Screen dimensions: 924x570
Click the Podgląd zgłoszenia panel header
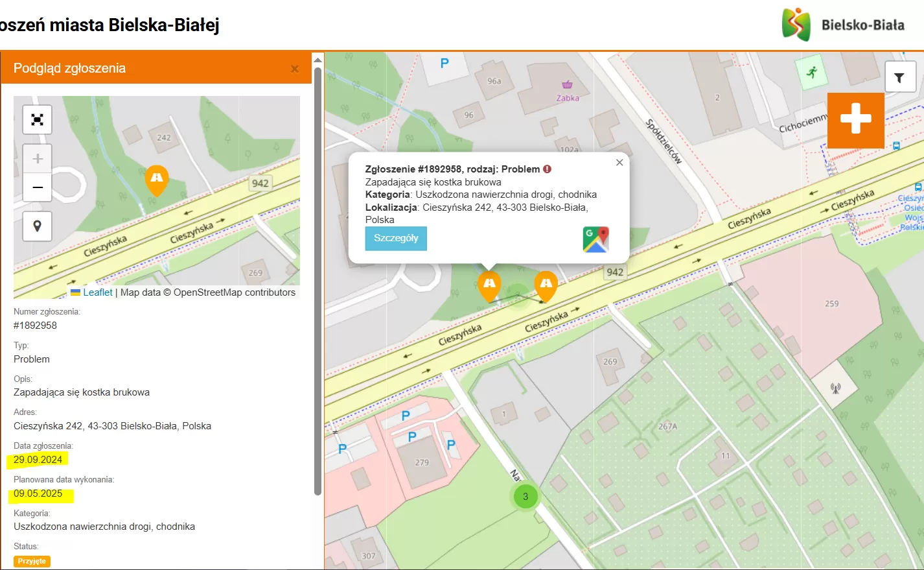156,68
